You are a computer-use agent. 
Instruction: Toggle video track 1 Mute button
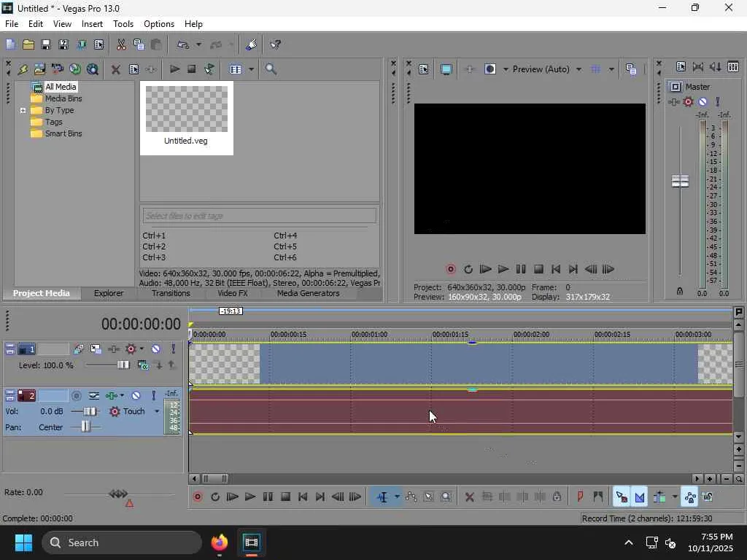[x=156, y=349]
